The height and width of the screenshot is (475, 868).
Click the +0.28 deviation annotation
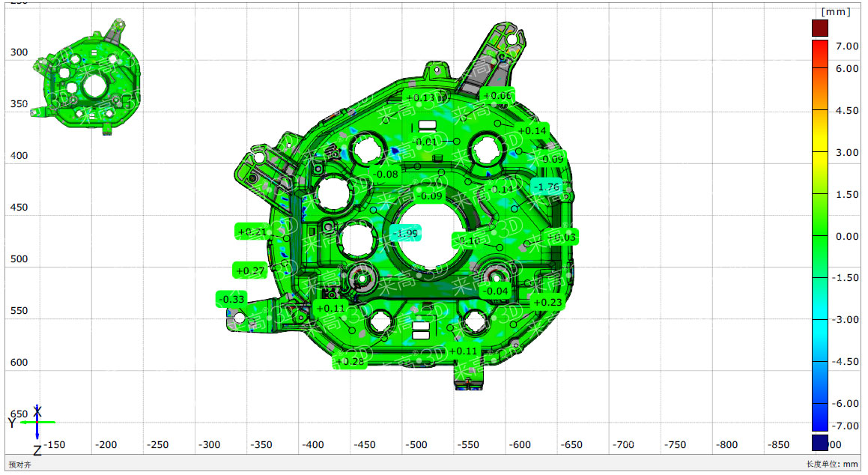point(350,361)
